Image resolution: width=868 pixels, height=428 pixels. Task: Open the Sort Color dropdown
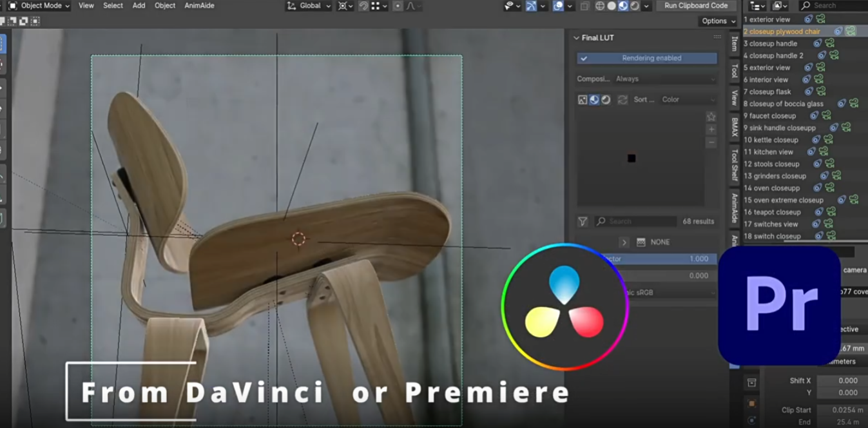688,100
